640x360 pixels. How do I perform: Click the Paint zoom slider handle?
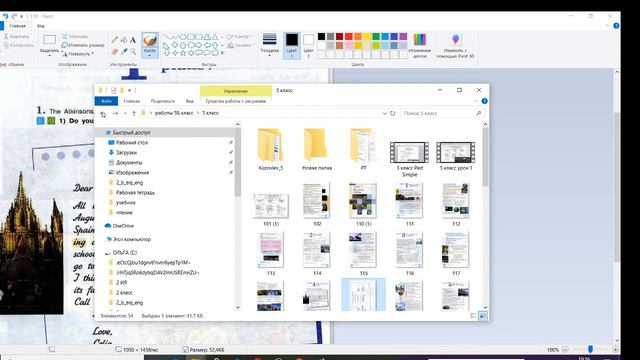point(590,349)
